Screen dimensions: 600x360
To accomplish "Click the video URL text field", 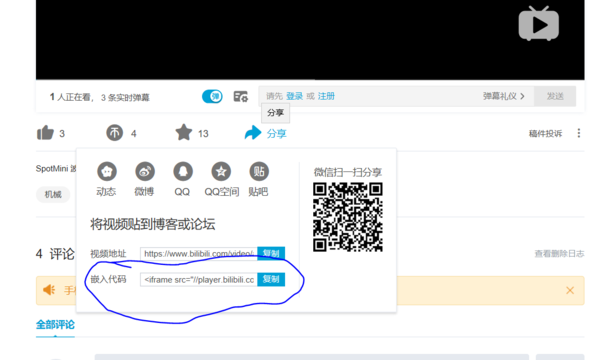I will pos(199,254).
